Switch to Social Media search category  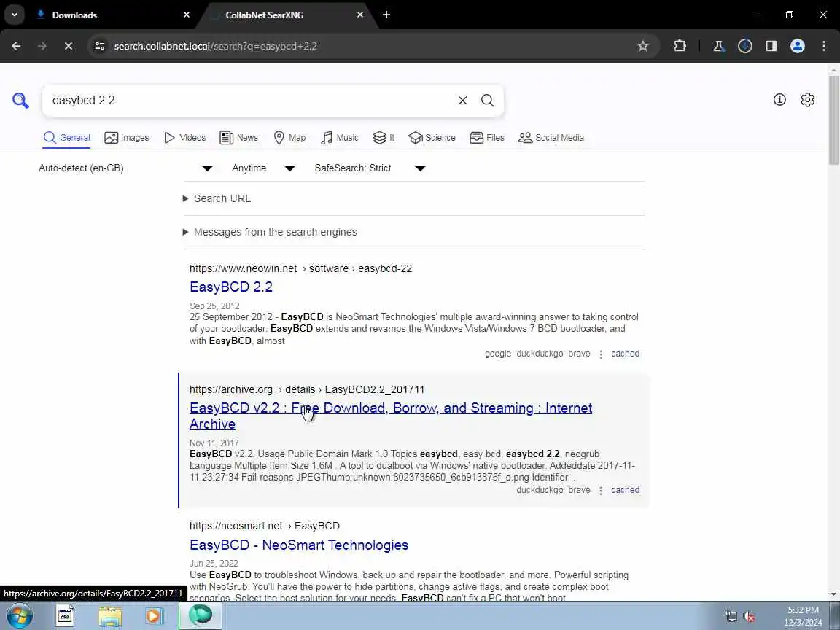tap(551, 138)
